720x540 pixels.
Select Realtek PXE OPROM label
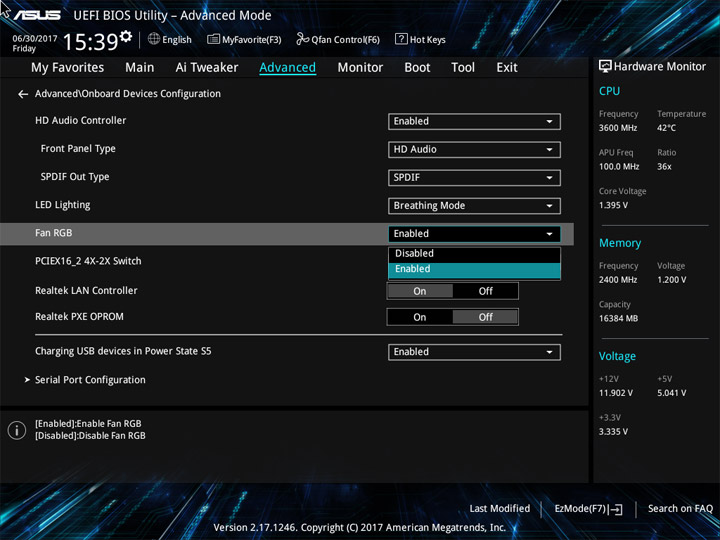(79, 317)
